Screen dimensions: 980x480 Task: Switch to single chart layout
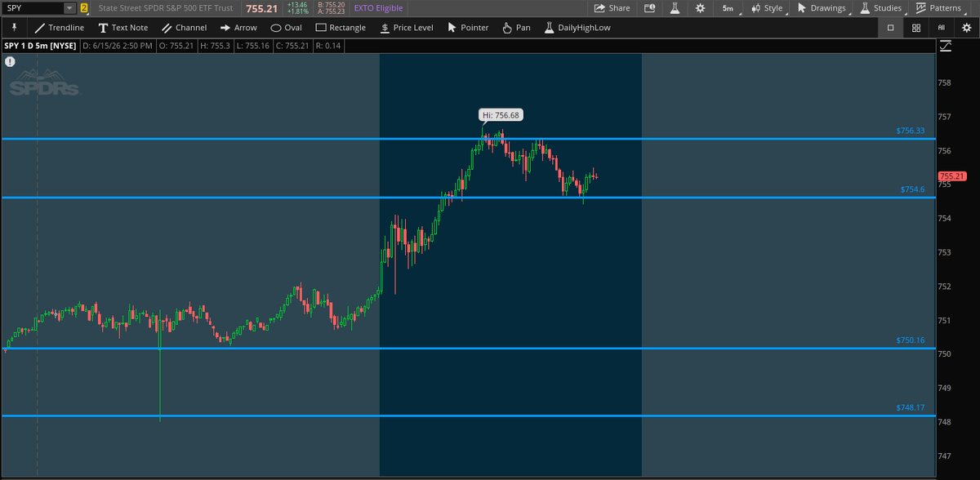tap(890, 28)
